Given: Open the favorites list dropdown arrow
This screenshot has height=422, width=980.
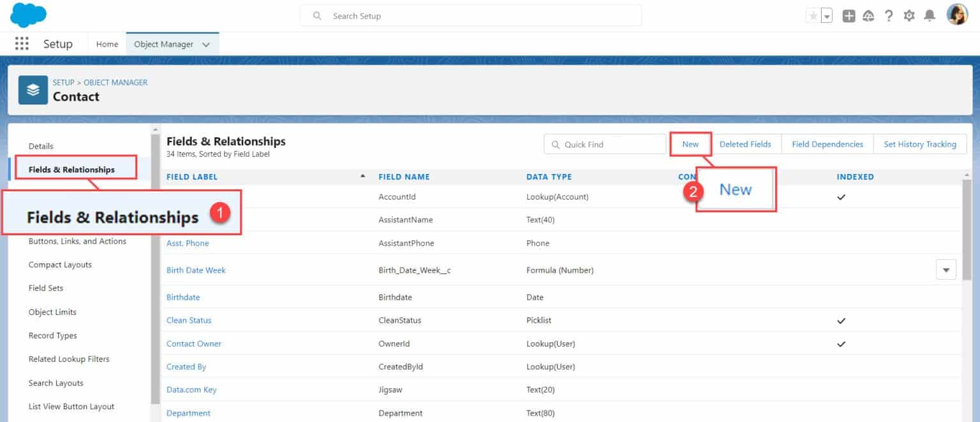Looking at the screenshot, I should [827, 17].
